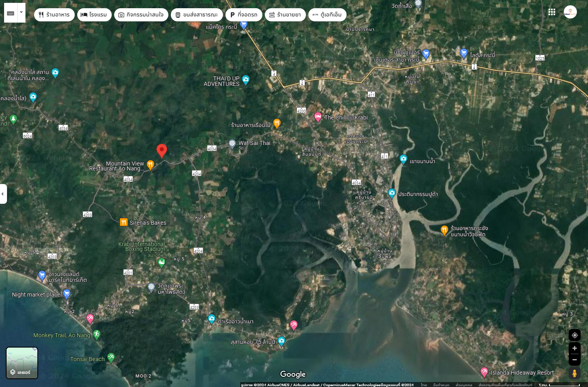Select วัดถูเขาพระมหาโพธิสัตว์ temple marker
Viewport: 588px width, 387px height.
coord(151,287)
